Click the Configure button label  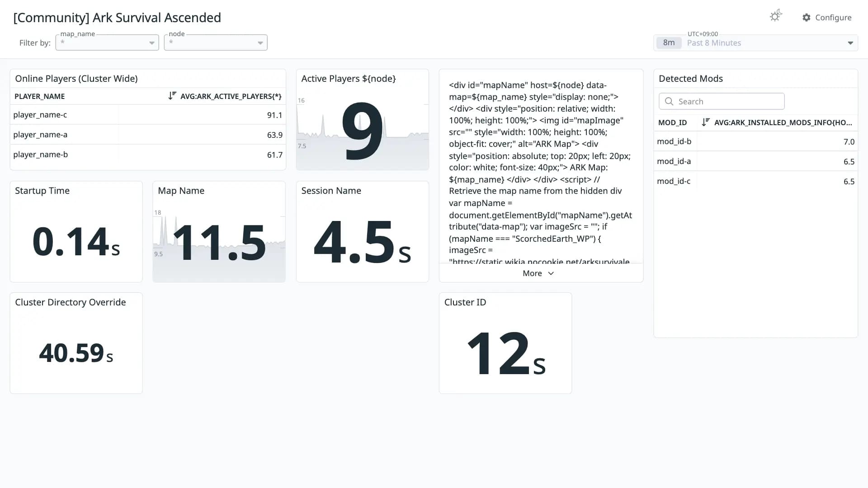point(833,17)
